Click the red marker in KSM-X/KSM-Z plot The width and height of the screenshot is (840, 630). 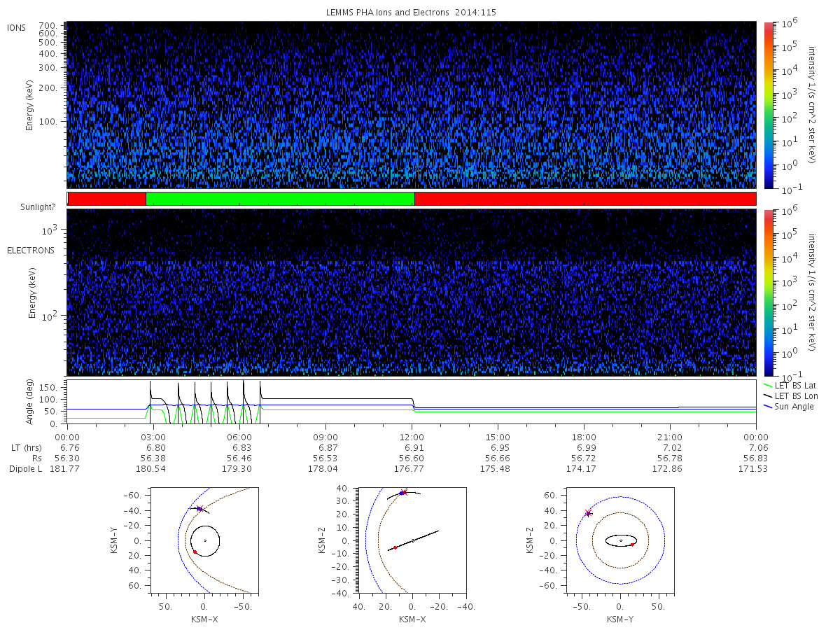tap(395, 547)
